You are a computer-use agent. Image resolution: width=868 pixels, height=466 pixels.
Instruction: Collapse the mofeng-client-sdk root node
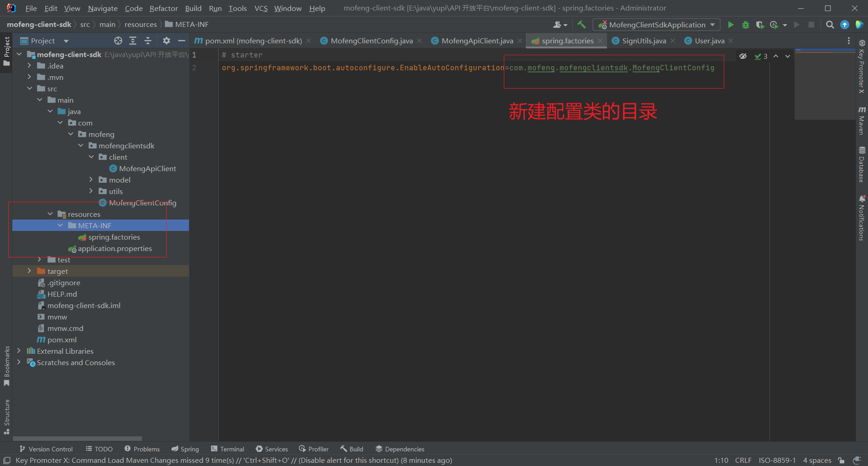pyautogui.click(x=19, y=54)
